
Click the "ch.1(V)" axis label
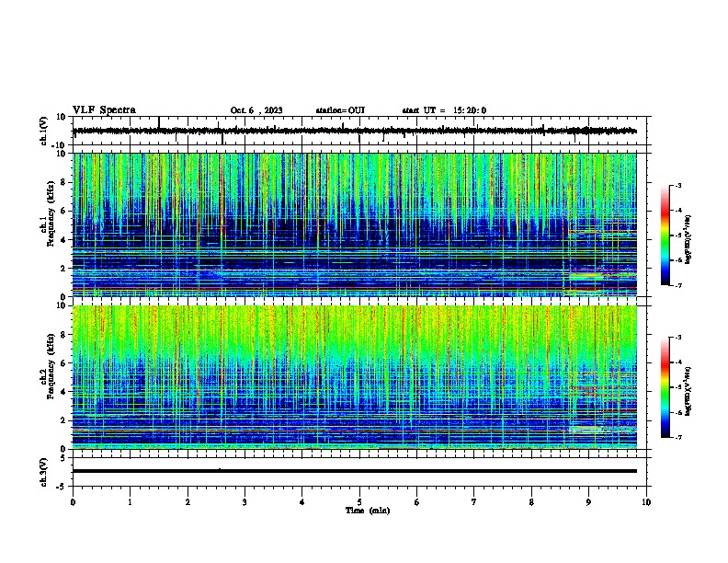(44, 131)
